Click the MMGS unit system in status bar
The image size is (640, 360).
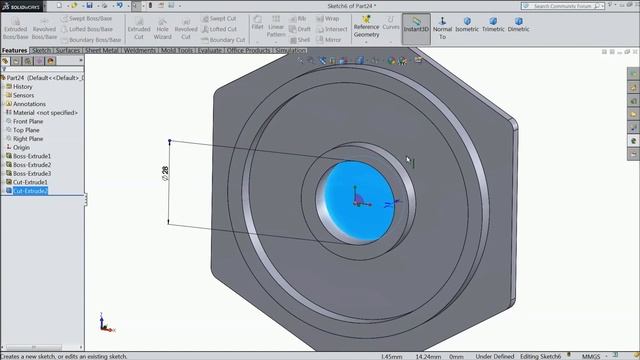tap(591, 356)
